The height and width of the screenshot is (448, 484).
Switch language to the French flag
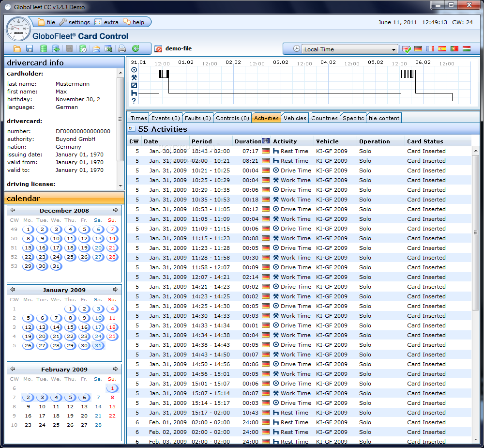click(x=430, y=49)
